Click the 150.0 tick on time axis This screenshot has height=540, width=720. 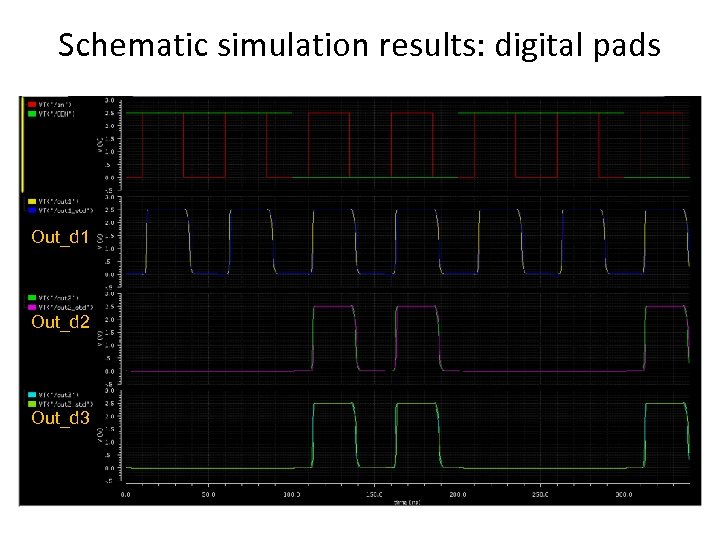coord(375,495)
